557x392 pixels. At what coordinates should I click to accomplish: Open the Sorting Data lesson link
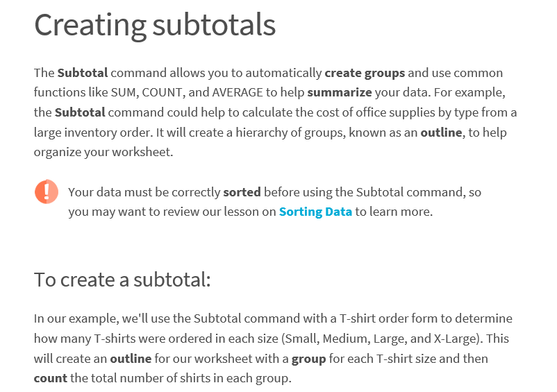315,212
